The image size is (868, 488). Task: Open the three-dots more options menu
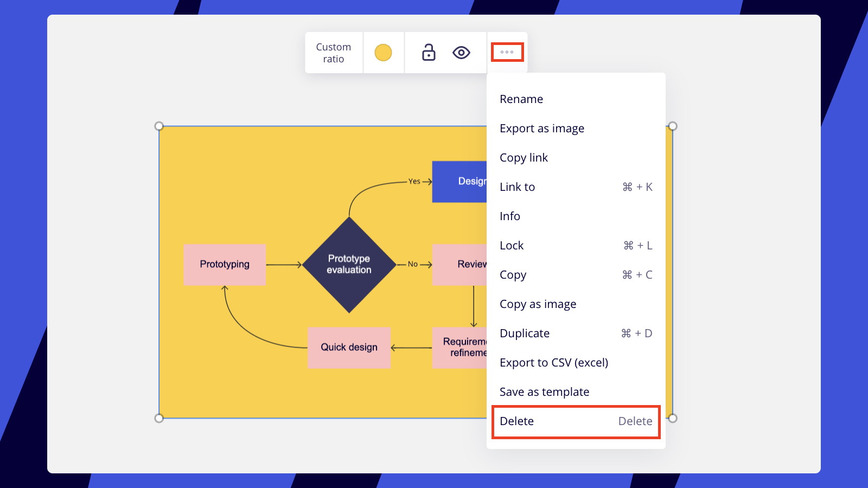pos(507,52)
